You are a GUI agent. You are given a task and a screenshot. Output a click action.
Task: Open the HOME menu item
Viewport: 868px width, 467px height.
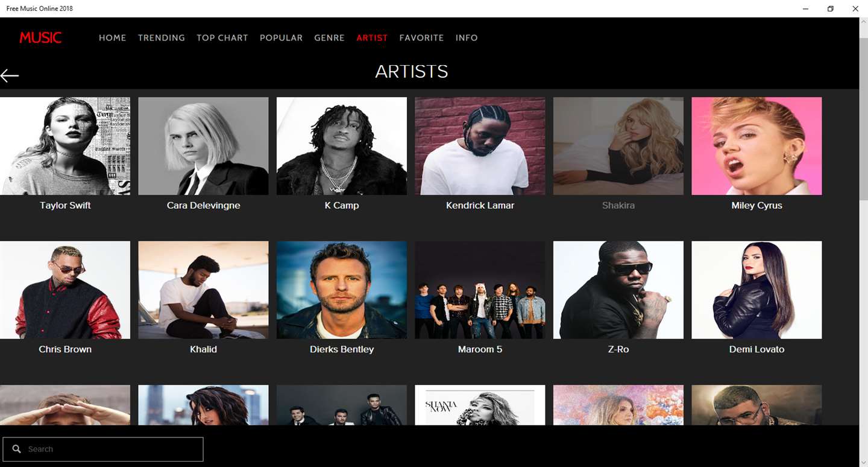pos(113,37)
